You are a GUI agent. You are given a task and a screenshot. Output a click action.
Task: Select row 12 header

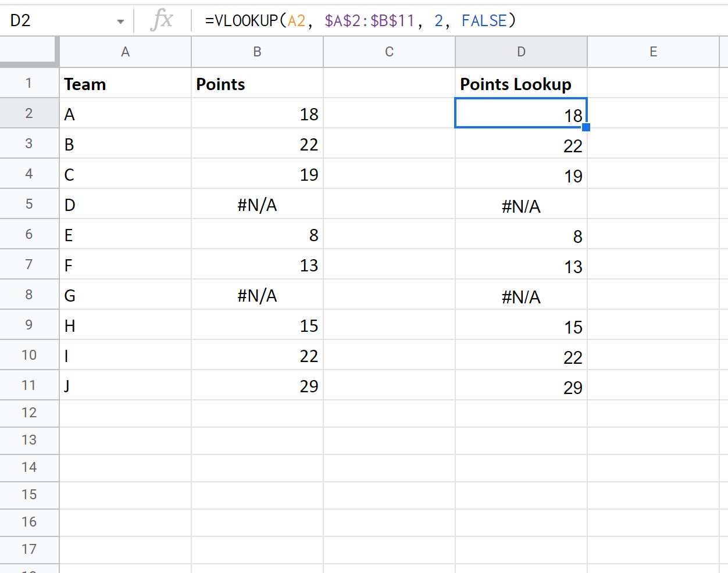click(x=29, y=413)
